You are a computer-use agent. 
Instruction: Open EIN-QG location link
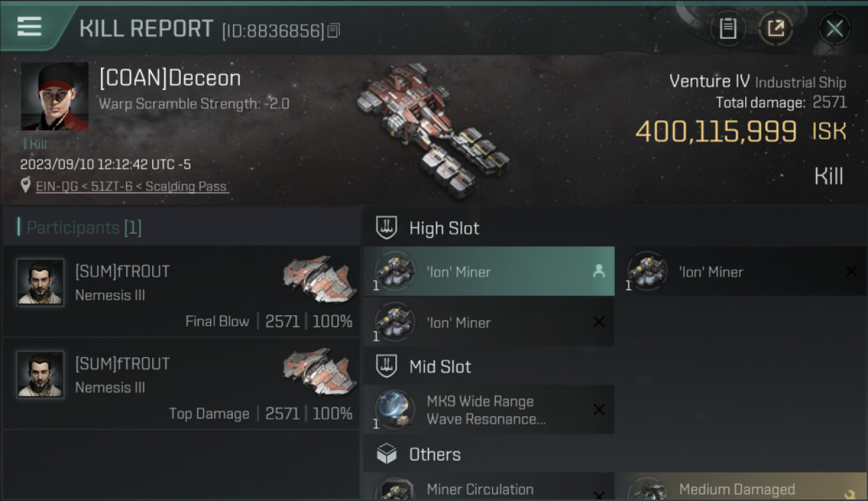[x=132, y=186]
